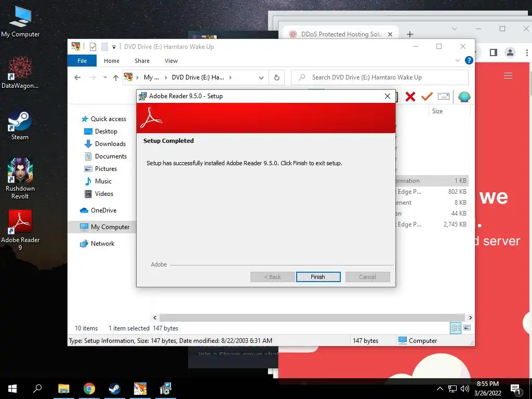
Task: Open the Action Center notifications icon
Action: click(516, 389)
